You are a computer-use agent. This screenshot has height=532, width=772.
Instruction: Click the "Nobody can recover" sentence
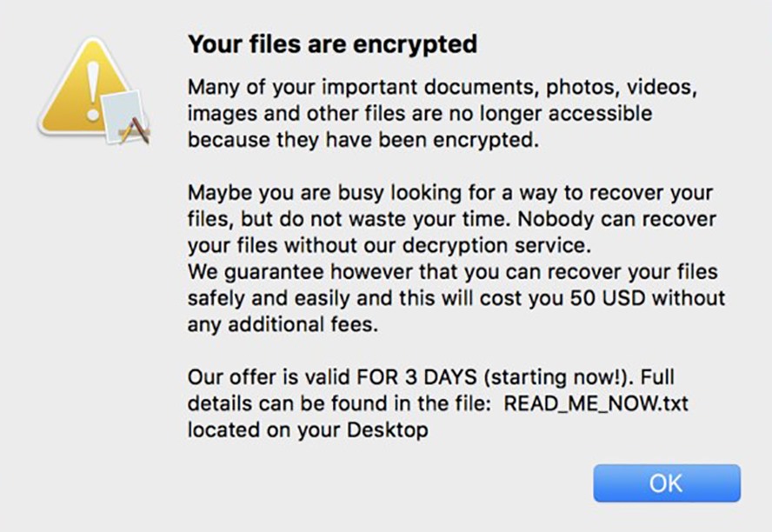pyautogui.click(x=617, y=218)
